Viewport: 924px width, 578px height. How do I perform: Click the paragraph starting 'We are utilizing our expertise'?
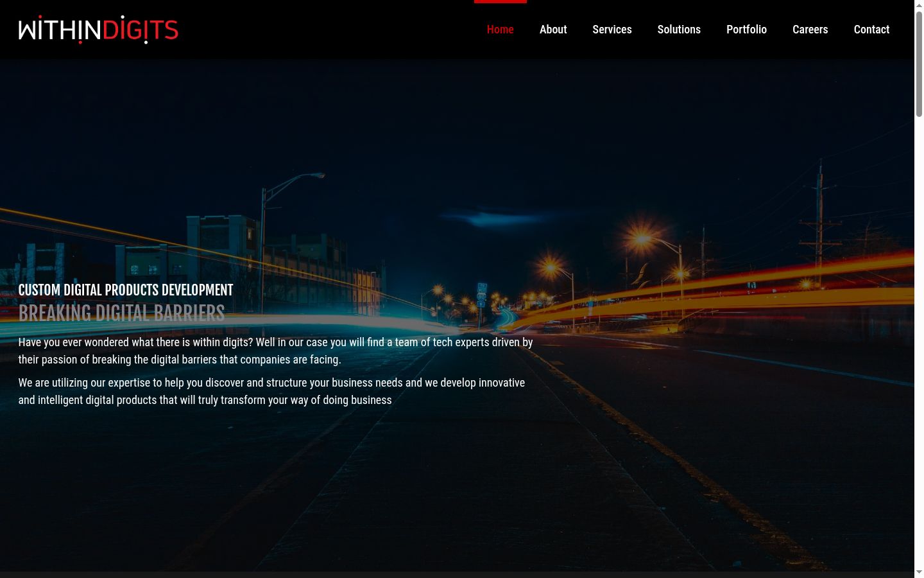[x=271, y=391]
